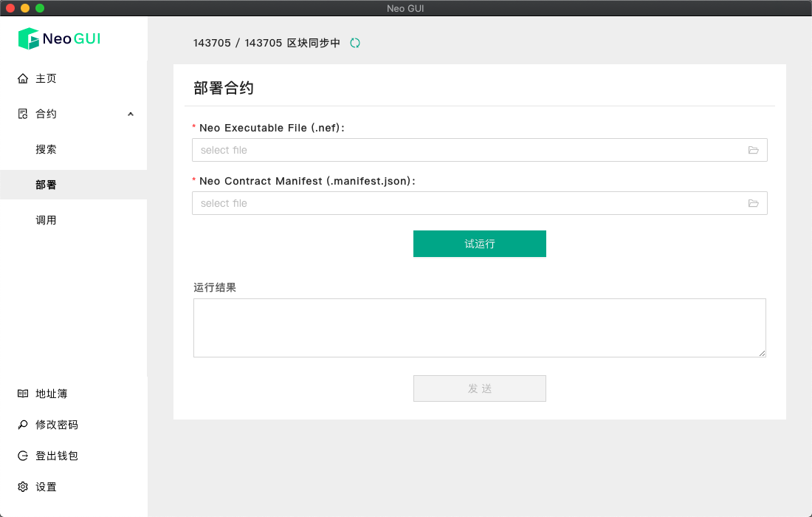Click folder icon in .nef file field
812x517 pixels.
point(754,150)
